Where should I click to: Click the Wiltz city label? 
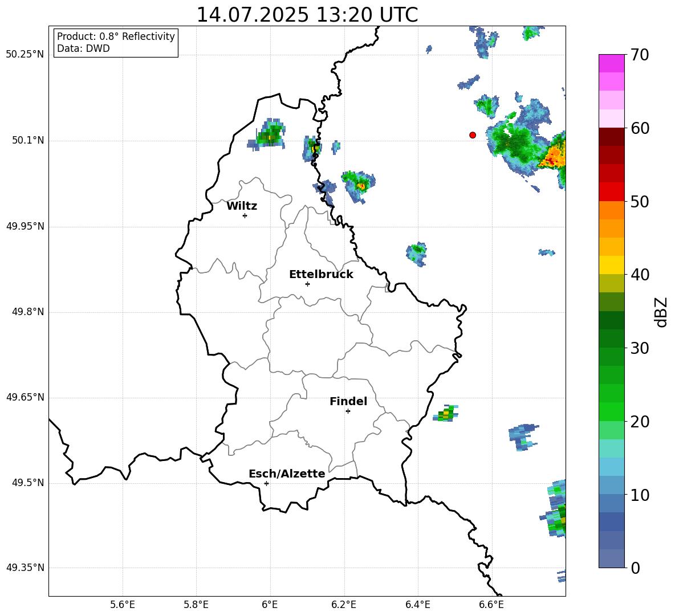242,206
